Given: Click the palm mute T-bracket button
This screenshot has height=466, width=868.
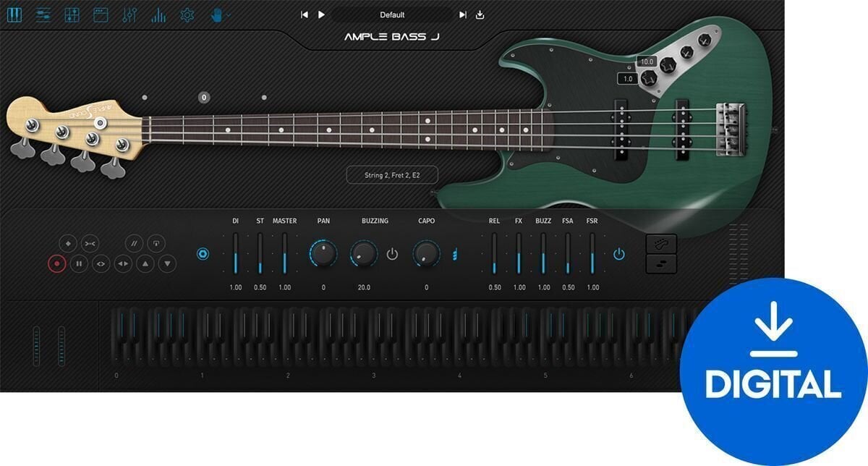Looking at the screenshot, I should 156,243.
